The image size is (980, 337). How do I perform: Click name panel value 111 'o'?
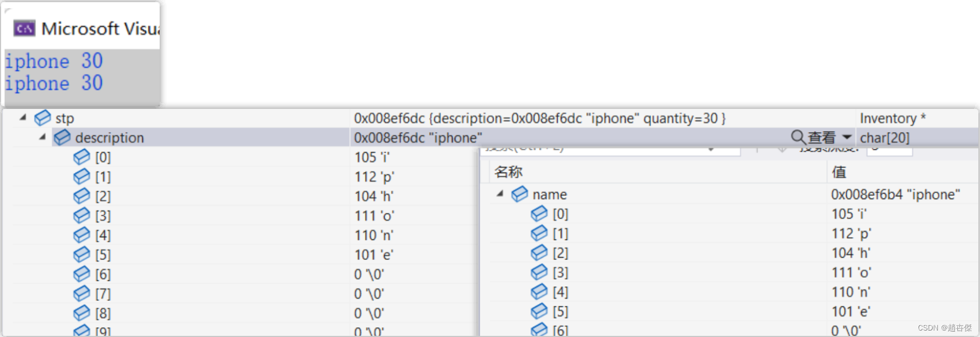pos(851,272)
